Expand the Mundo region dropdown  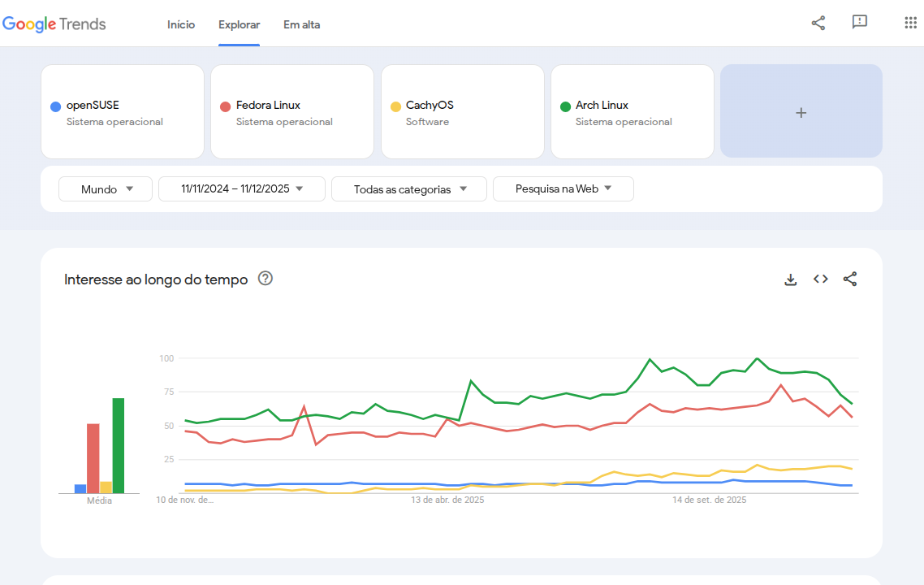click(106, 189)
